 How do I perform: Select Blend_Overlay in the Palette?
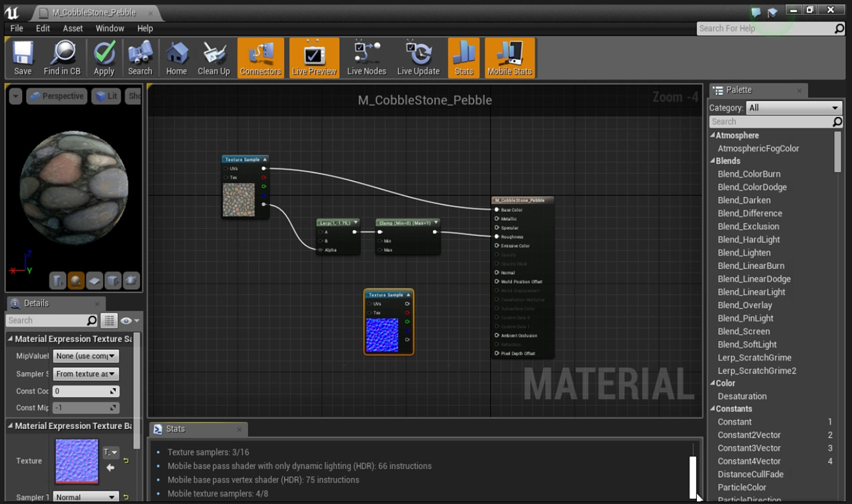[745, 305]
